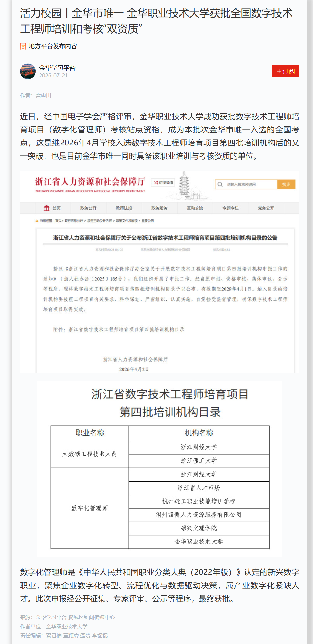Click the 机构名称 table header
The height and width of the screenshot is (644, 313).
(x=199, y=433)
